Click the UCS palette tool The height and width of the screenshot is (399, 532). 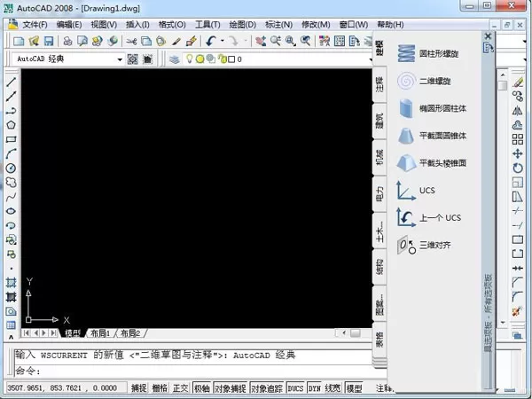click(416, 191)
